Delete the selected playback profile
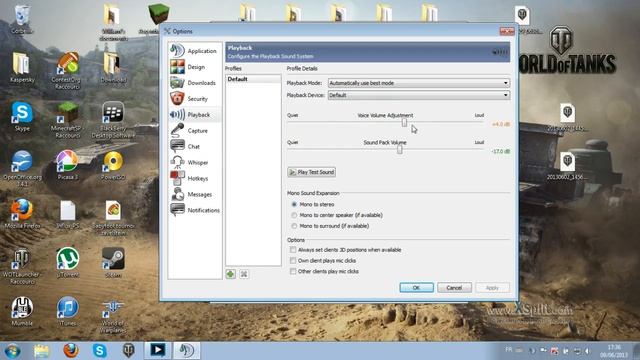 click(x=244, y=274)
